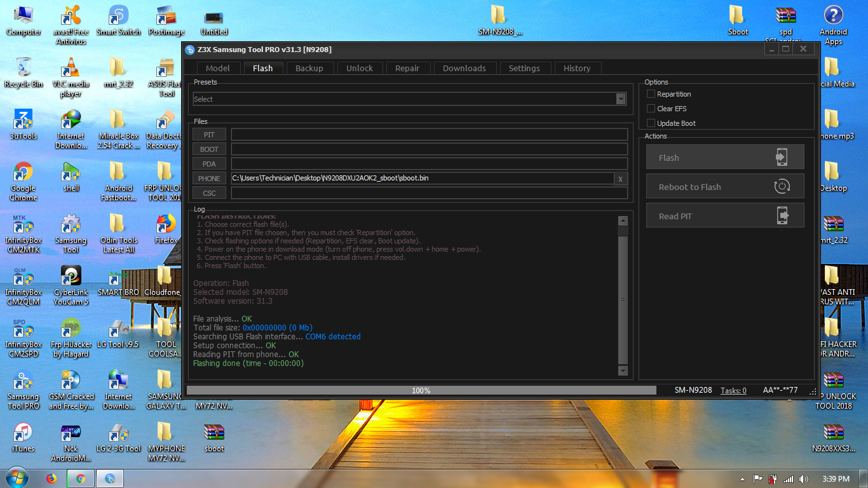The height and width of the screenshot is (488, 868).
Task: Start flashing with the Flash action button
Action: (725, 157)
